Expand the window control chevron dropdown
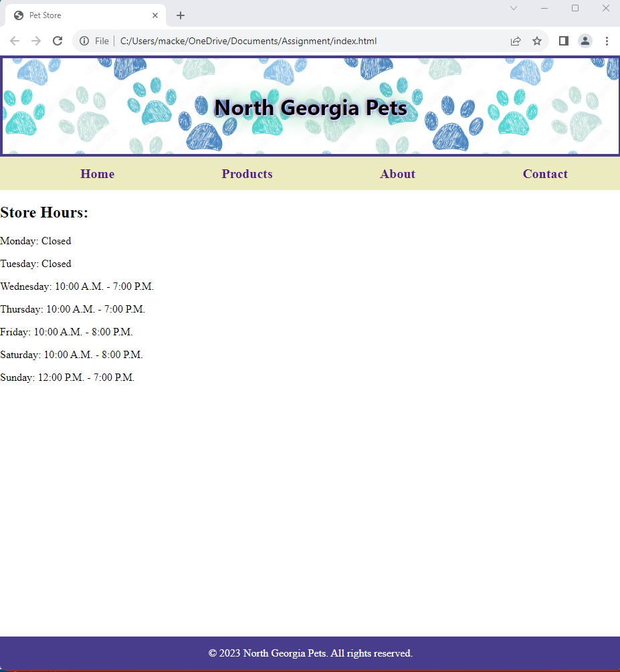 (x=513, y=8)
